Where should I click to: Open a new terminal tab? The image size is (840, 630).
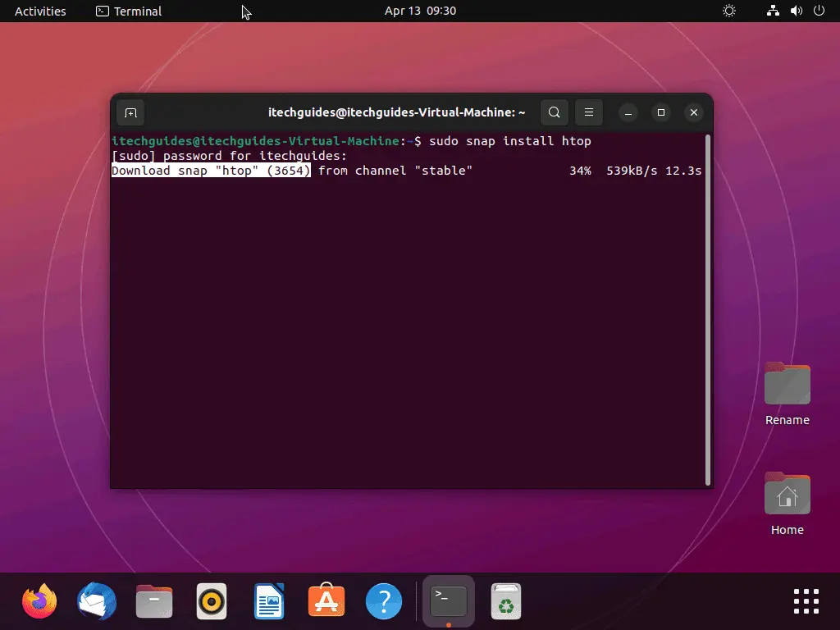[130, 112]
